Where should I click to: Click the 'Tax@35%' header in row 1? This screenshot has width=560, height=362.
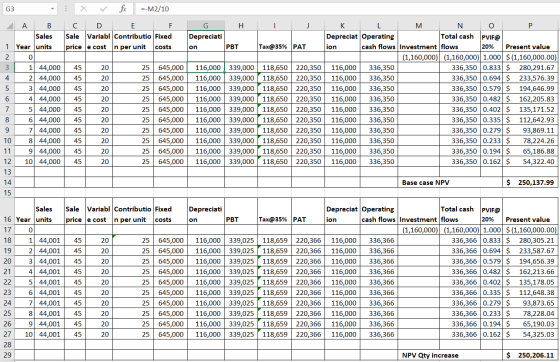(x=274, y=41)
